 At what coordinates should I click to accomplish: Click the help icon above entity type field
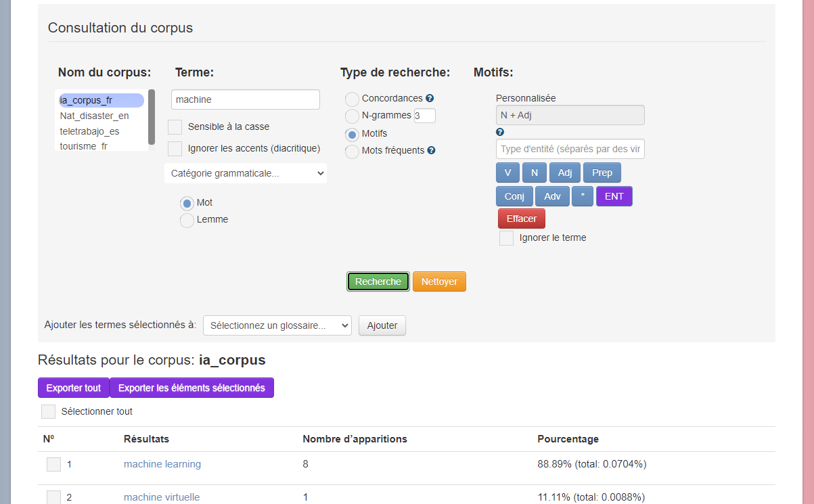[x=500, y=133]
